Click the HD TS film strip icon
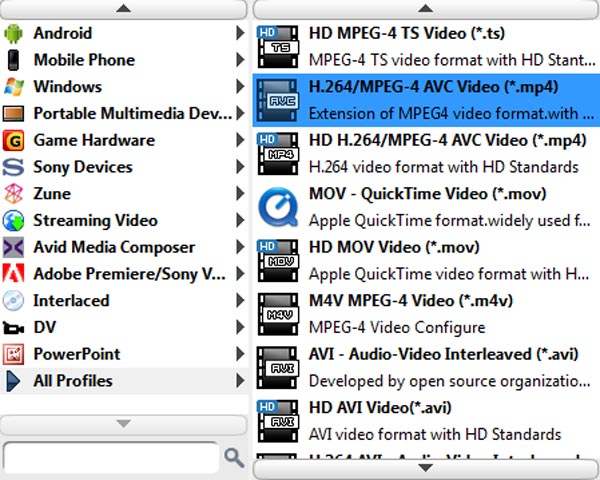This screenshot has height=480, width=600. coord(278,47)
